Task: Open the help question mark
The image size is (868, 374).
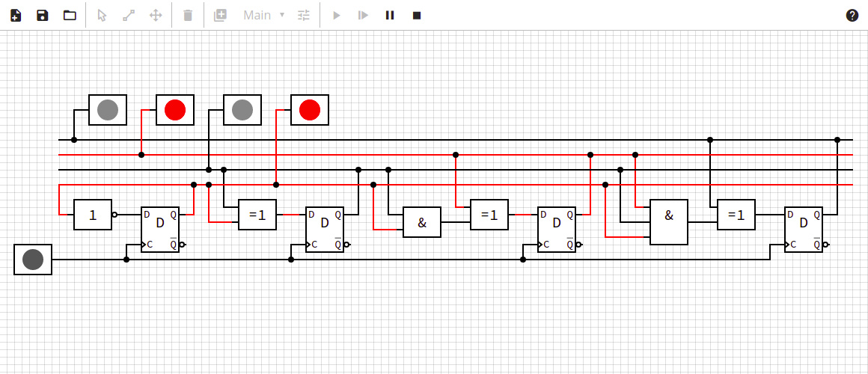Action: [852, 16]
